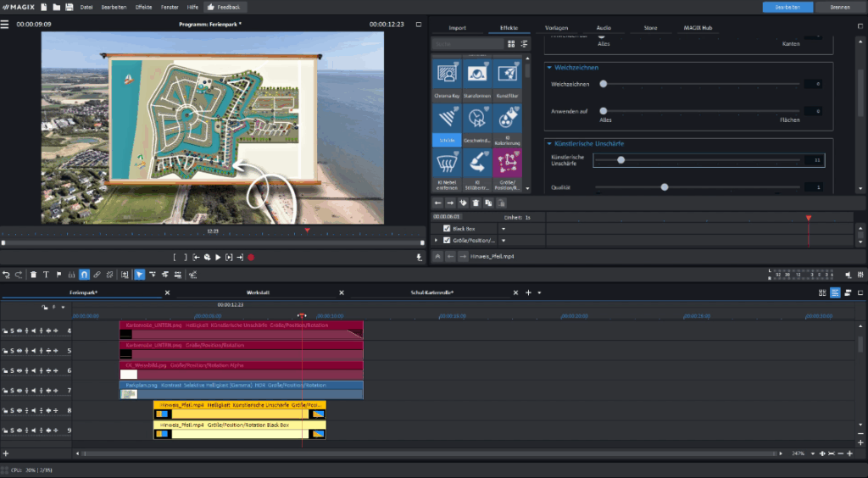Click the Brennen button
Screen dimensions: 868x478
tap(840, 7)
